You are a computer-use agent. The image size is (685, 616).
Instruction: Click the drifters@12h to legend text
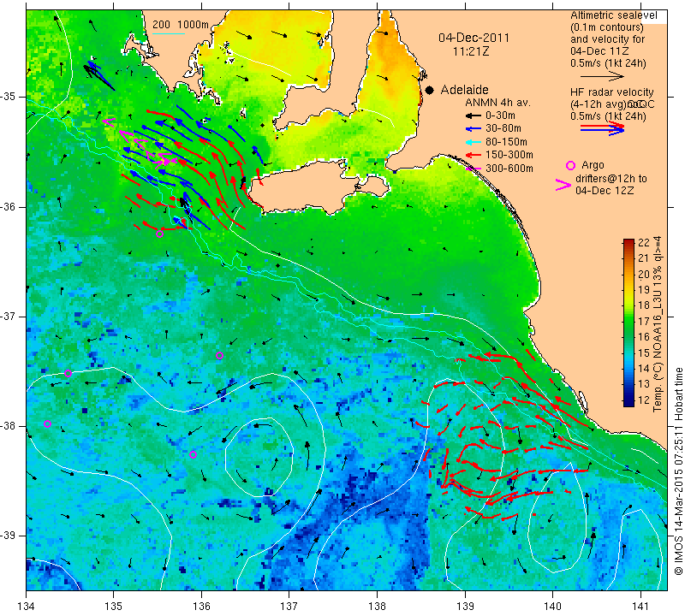611,179
